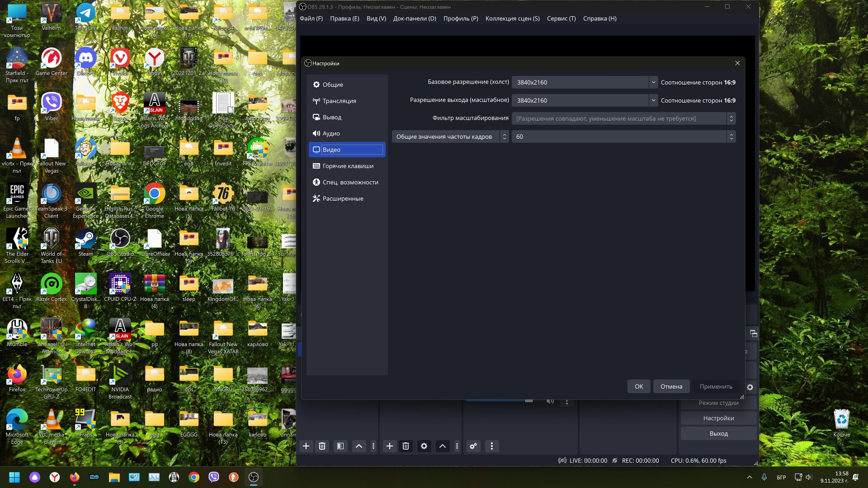Select the Трансляция settings section
Image resolution: width=868 pixels, height=488 pixels.
339,101
